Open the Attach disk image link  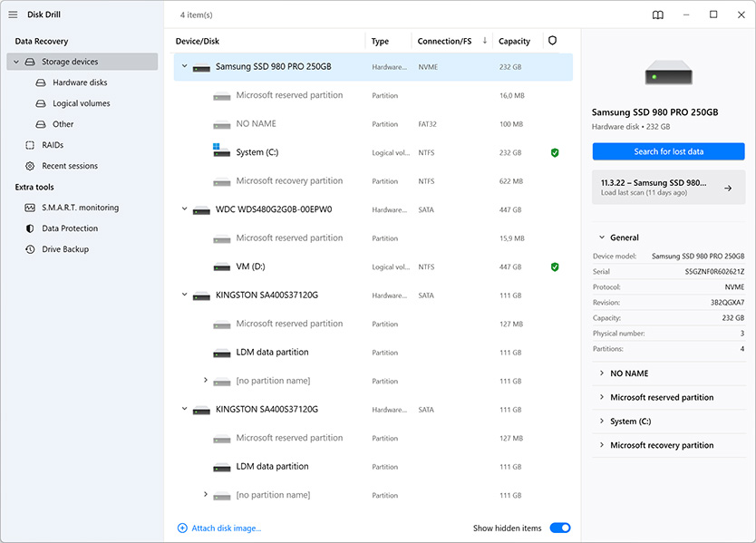click(221, 527)
